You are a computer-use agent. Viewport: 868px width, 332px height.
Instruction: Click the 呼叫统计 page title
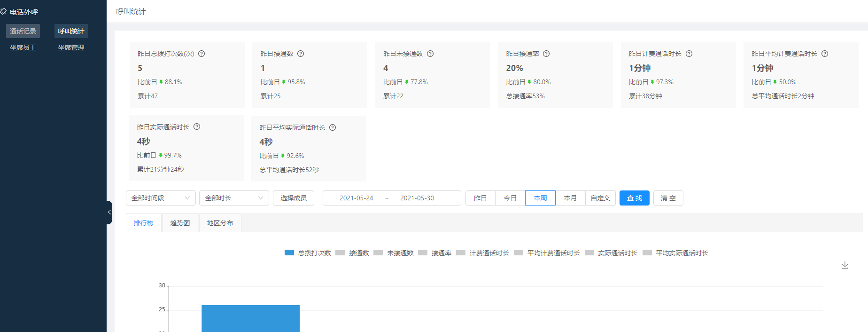pyautogui.click(x=131, y=11)
